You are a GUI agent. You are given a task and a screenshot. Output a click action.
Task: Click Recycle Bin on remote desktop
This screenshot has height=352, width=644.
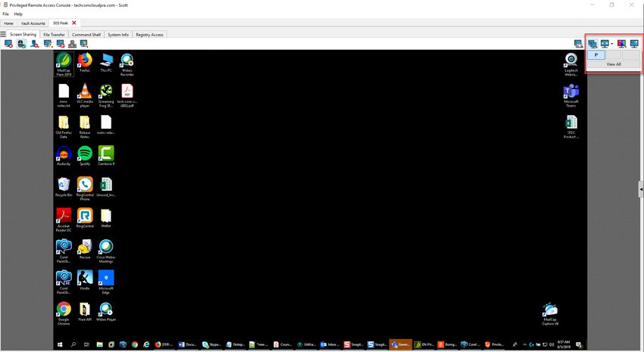(x=64, y=187)
